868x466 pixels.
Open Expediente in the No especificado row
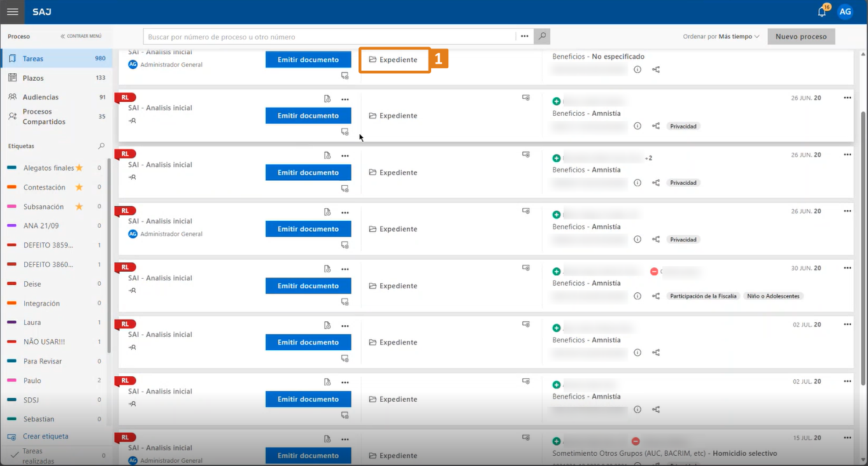[394, 60]
